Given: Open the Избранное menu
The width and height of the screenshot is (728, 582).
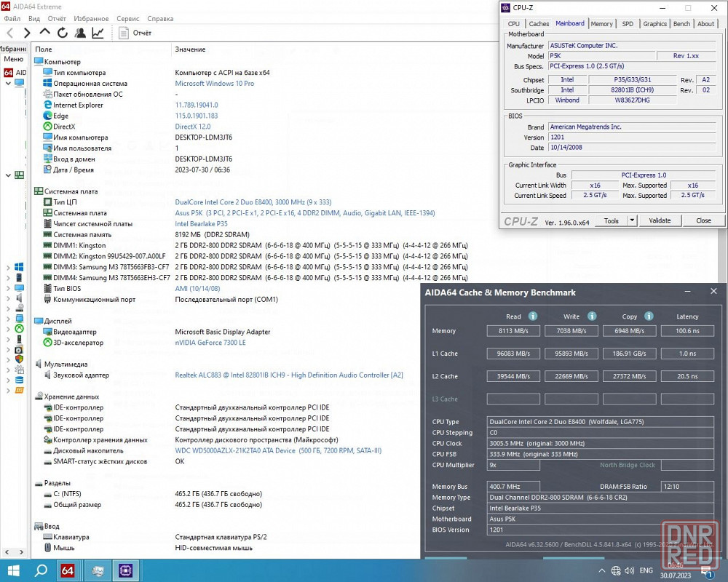Looking at the screenshot, I should tap(91, 18).
